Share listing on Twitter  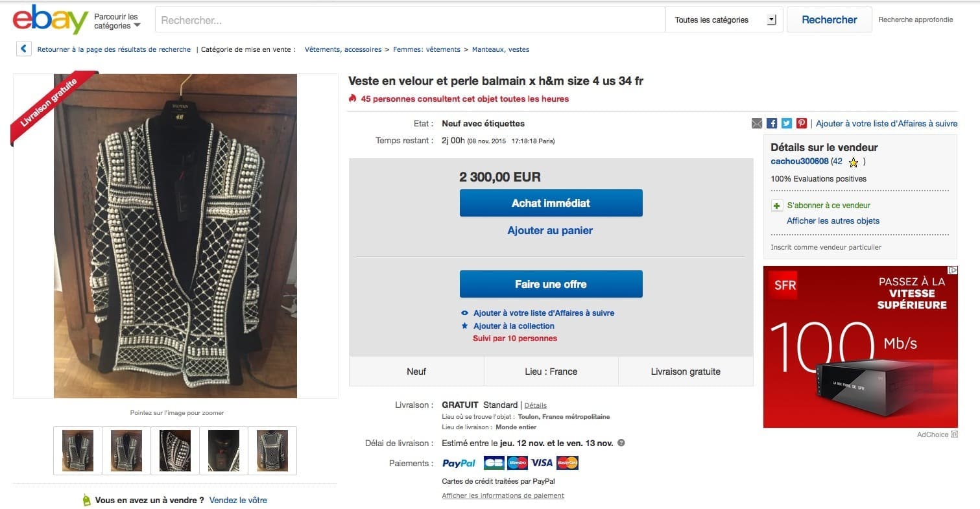pos(787,123)
